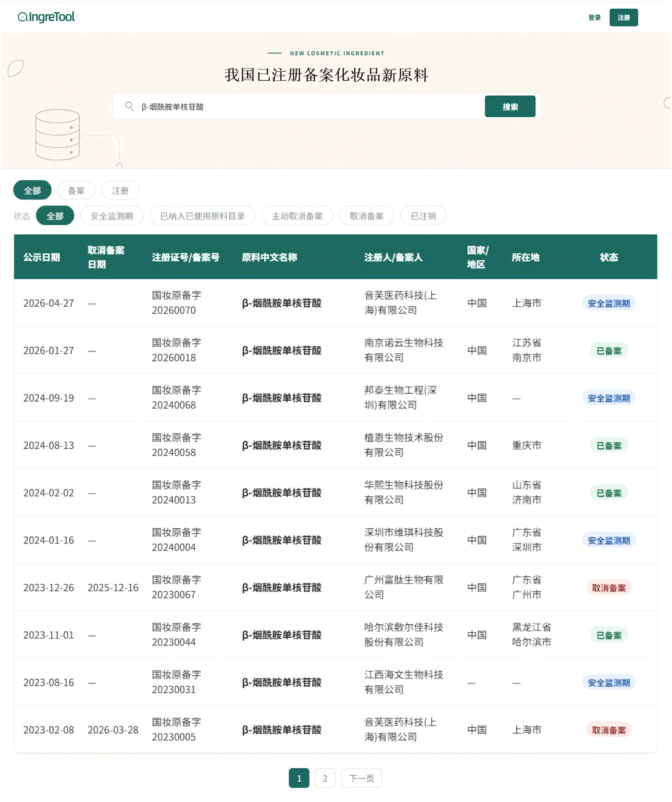Open ingredient name in 20240068 row

click(282, 398)
